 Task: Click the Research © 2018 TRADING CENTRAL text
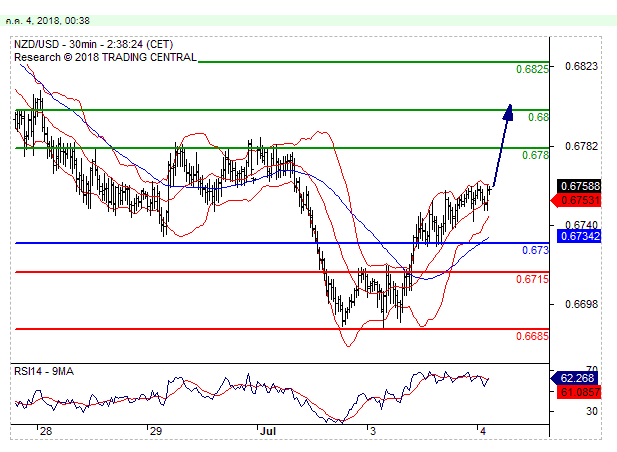105,57
